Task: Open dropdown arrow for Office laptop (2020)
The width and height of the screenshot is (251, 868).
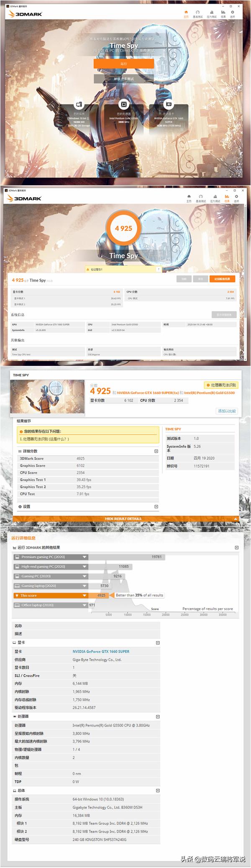Action: (85, 605)
